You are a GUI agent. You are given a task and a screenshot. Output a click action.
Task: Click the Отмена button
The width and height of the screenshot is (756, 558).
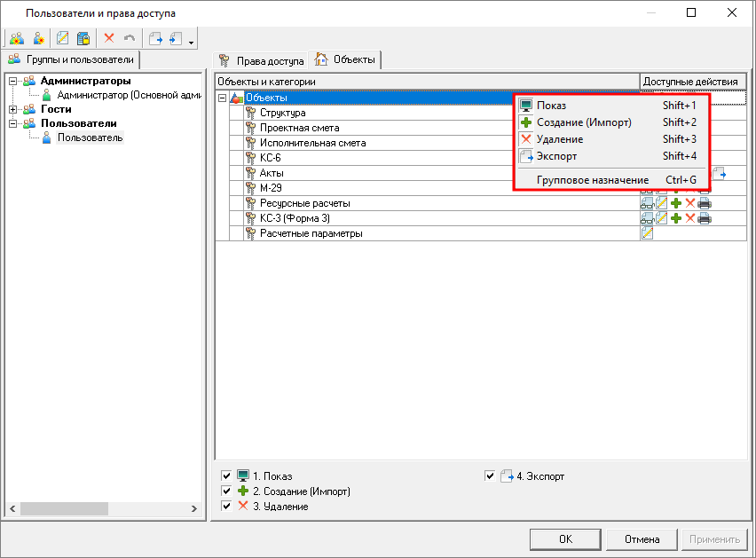point(640,538)
